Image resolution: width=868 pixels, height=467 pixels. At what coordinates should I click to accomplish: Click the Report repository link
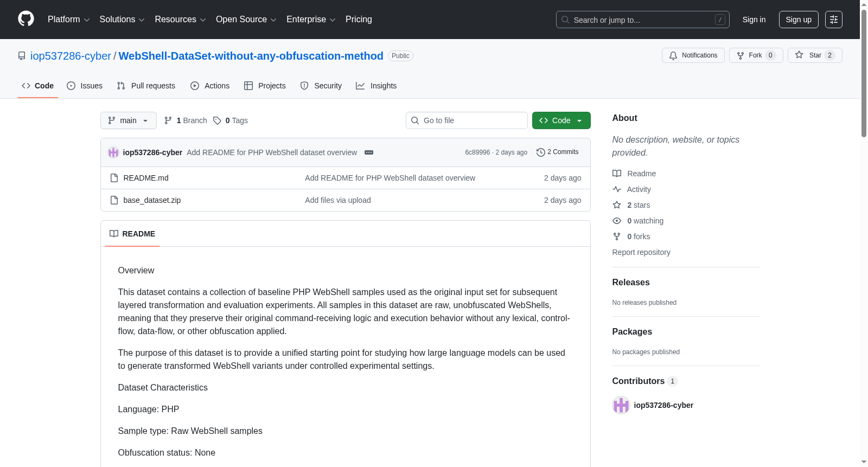pos(641,252)
